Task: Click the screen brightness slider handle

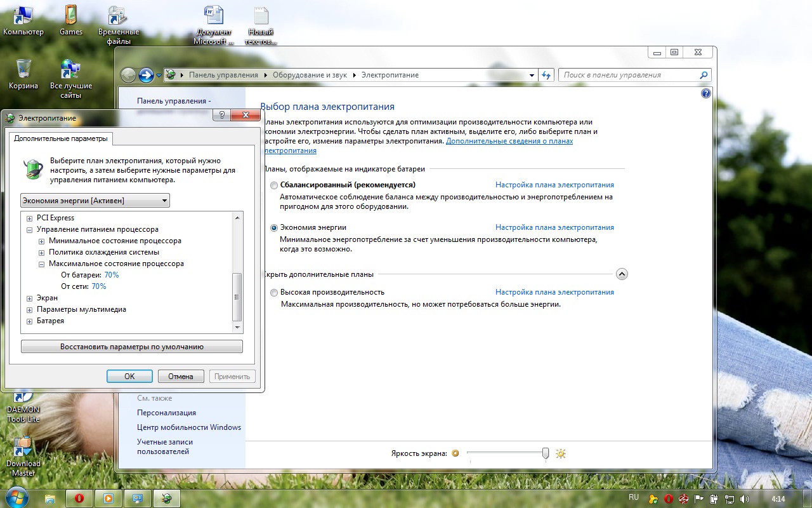Action: pos(546,453)
